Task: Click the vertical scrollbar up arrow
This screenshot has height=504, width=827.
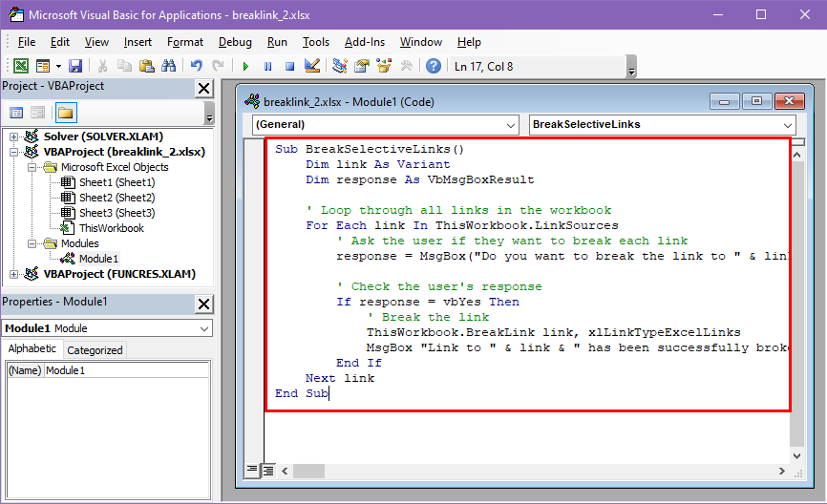Action: 797,155
